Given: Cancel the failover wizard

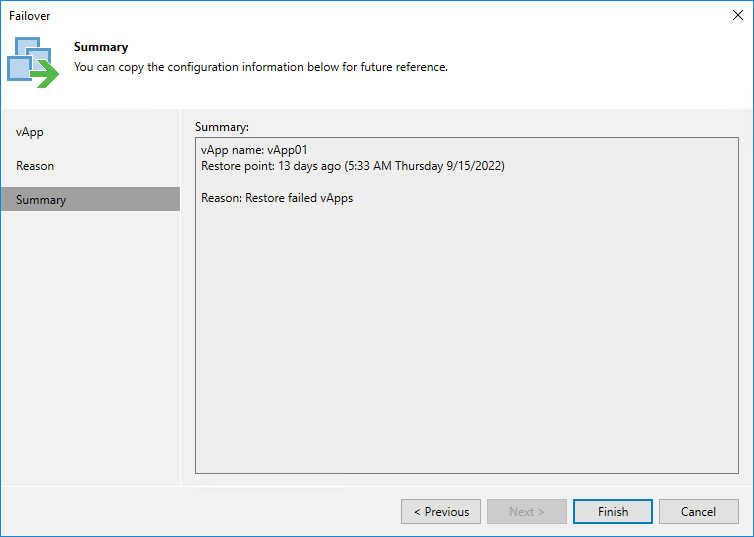Looking at the screenshot, I should coord(698,512).
